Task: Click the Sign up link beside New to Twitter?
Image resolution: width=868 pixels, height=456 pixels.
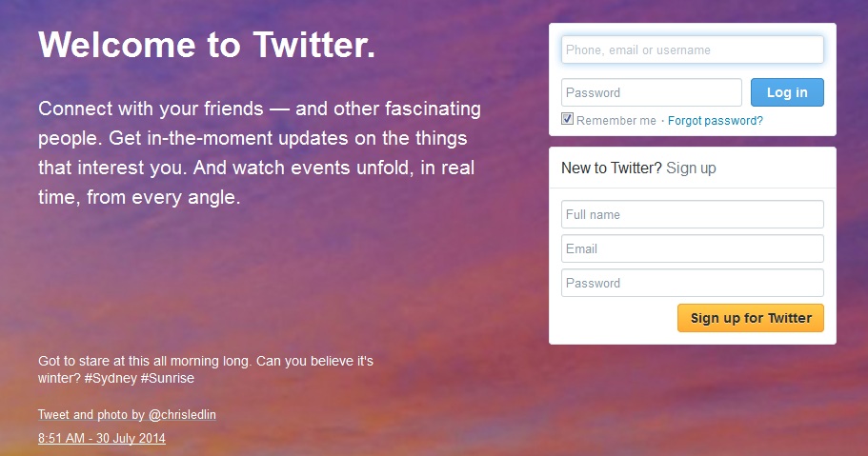Action: point(691,169)
